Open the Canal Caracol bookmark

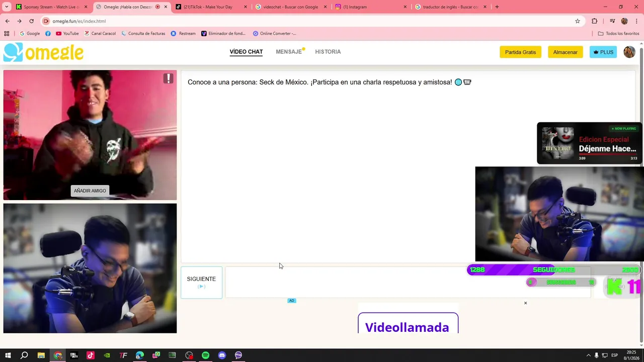(x=100, y=34)
